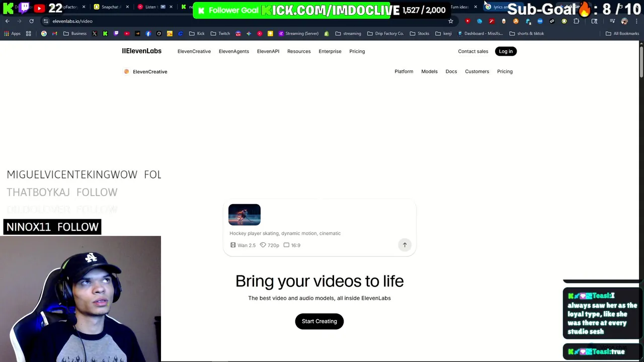Bookmark this page with the star icon

click(451, 21)
